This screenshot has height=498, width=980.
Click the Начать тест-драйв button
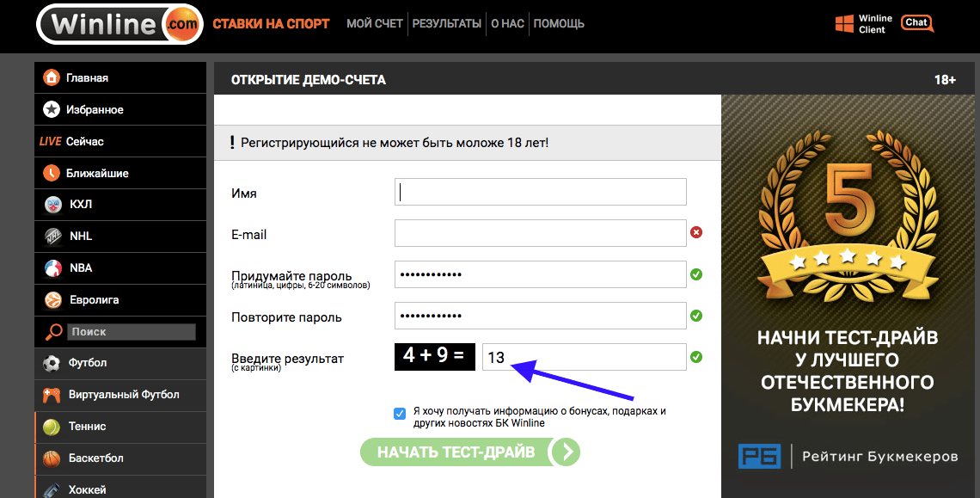point(470,452)
